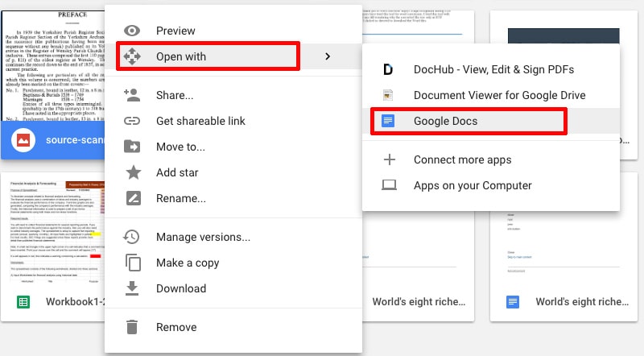The image size is (644, 356).
Task: Click the green Sheets icon beside Workbook1
Action: [23, 302]
